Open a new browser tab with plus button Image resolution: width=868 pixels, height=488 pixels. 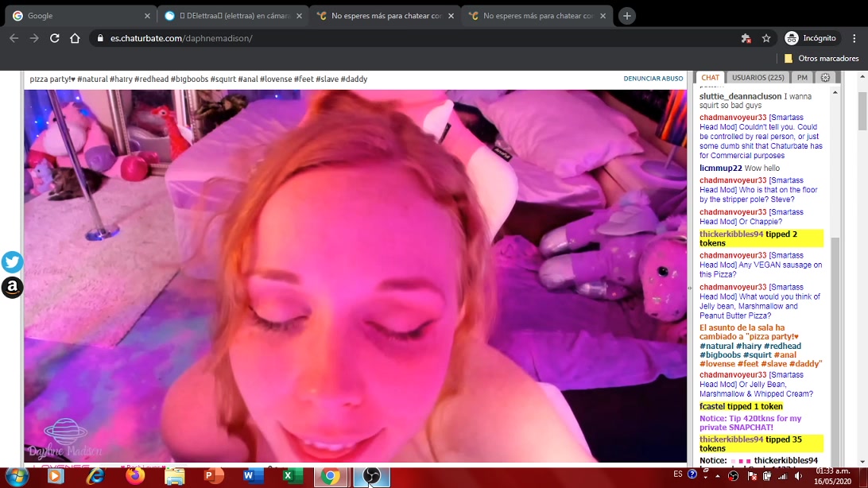[627, 16]
